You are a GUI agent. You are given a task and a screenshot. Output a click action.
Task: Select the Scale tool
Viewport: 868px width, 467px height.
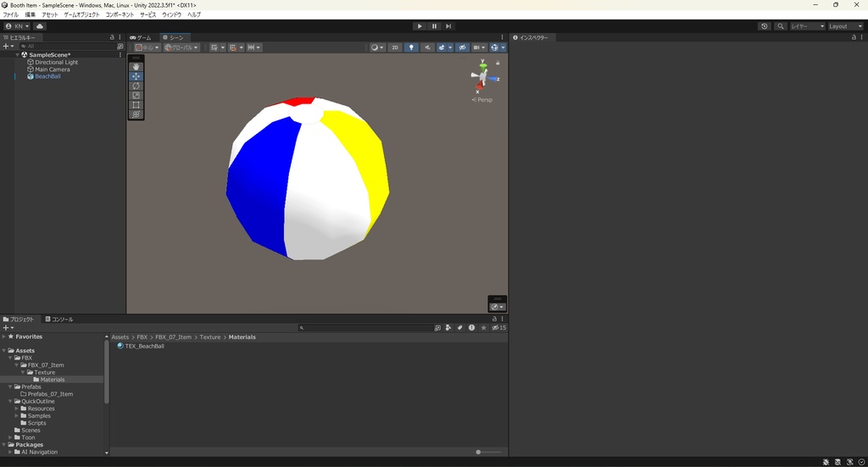[136, 95]
